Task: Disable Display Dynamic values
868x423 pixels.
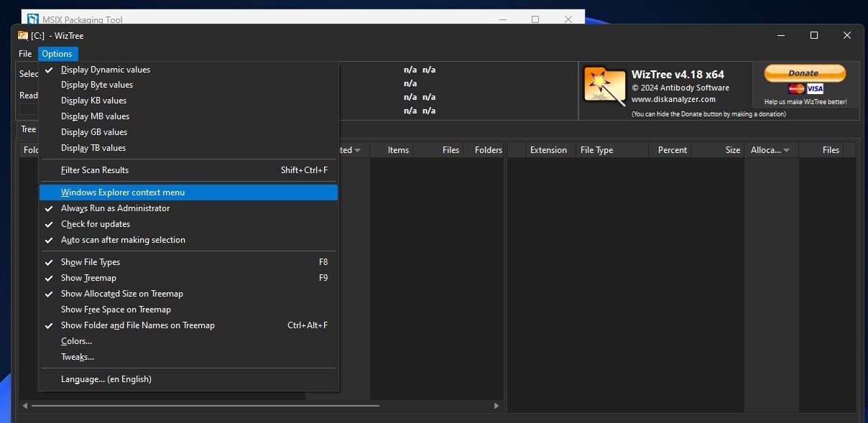Action: [x=106, y=69]
